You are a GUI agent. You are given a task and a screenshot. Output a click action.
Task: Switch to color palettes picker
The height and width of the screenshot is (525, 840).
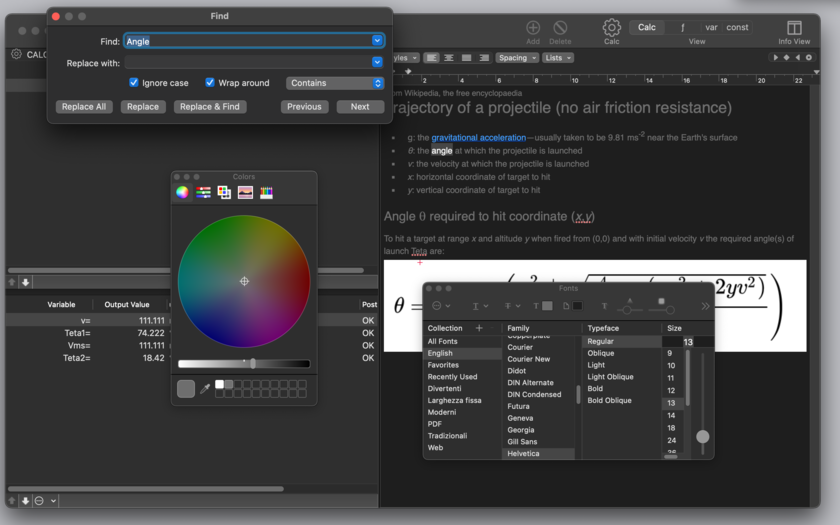click(224, 192)
